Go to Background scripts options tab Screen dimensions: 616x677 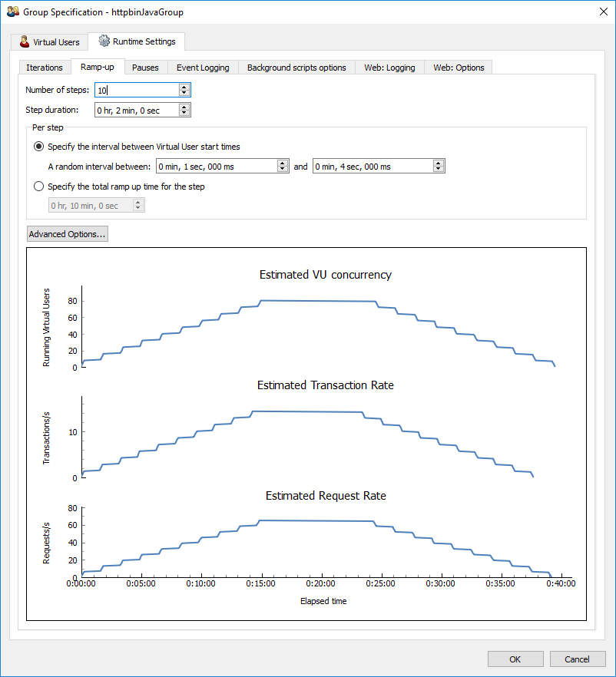pyautogui.click(x=296, y=68)
